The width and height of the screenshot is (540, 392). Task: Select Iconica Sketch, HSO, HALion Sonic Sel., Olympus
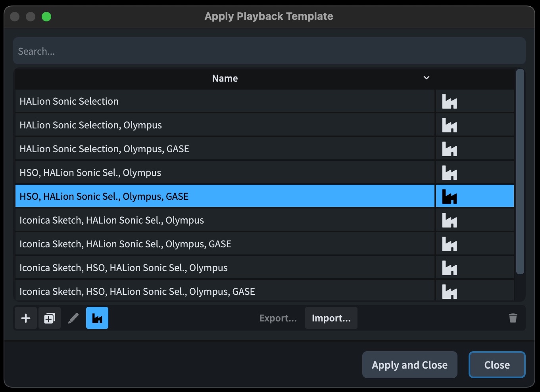pyautogui.click(x=123, y=268)
